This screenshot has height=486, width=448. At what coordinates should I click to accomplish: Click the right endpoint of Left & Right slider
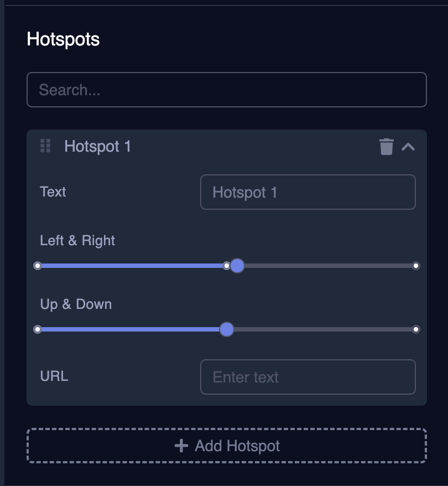click(416, 266)
